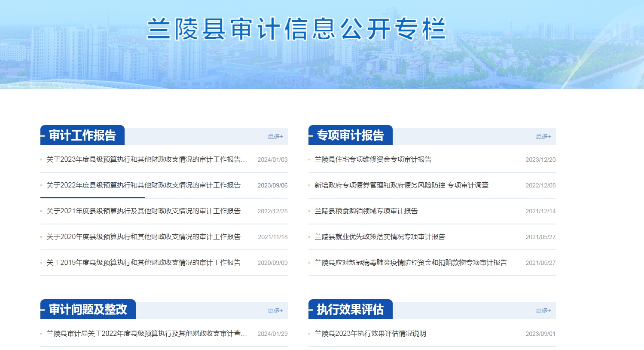Click date 2021/11/18
This screenshot has width=644, height=350.
pos(273,237)
